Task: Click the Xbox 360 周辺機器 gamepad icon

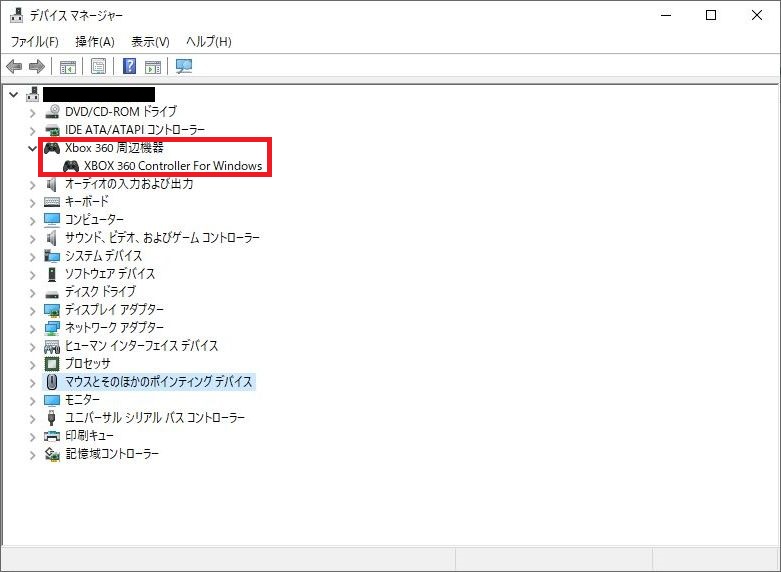Action: tap(52, 148)
